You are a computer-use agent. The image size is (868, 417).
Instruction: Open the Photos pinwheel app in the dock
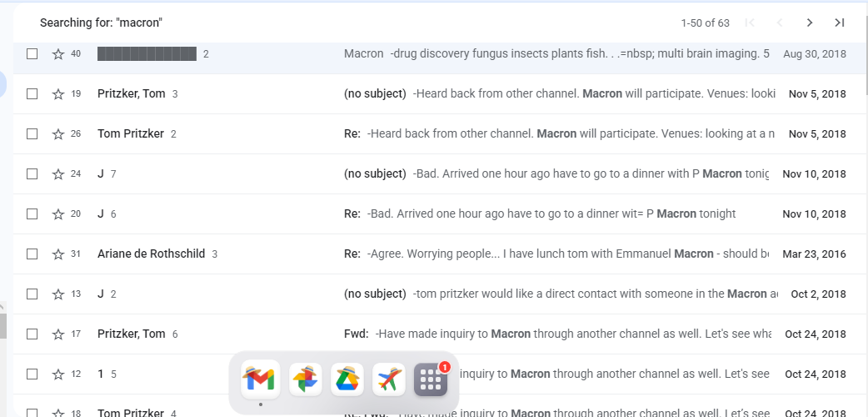305,379
